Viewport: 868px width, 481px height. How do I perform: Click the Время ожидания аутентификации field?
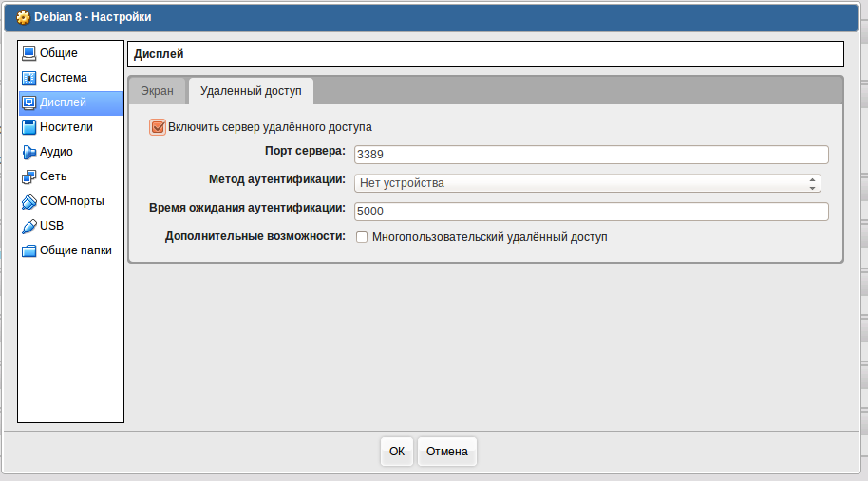coord(592,212)
